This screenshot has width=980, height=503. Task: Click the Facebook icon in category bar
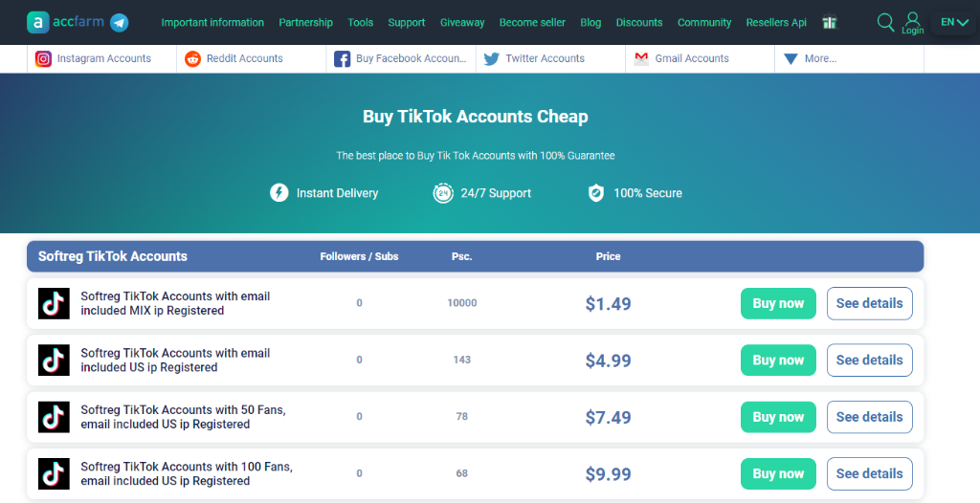coord(342,58)
